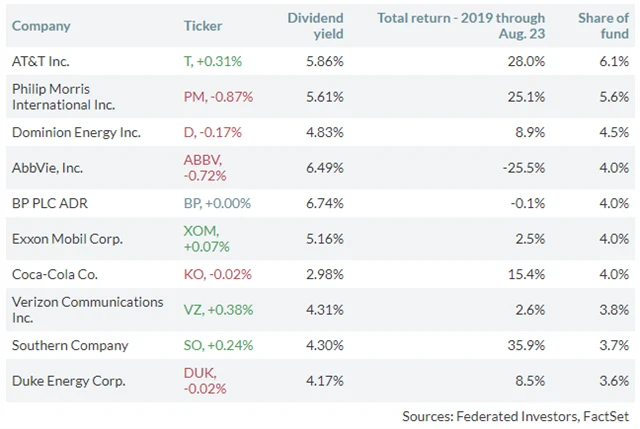Select the AbbVie total return value -25.5%
The height and width of the screenshot is (429, 640).
(523, 167)
